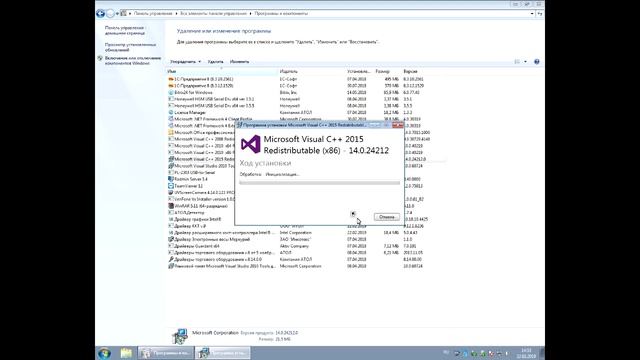Viewport: 640px width, 360px height.
Task: Click 'Все элементы панели управления' breadcrumb
Action: (213, 13)
